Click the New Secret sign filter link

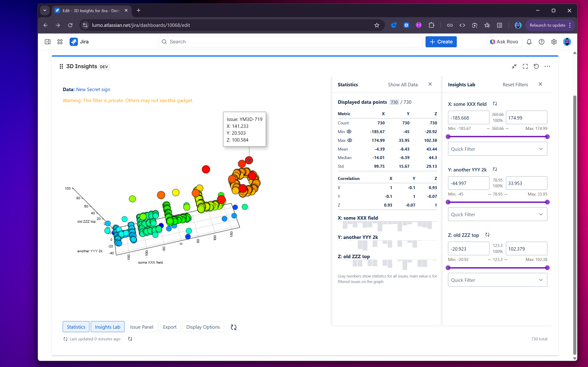pos(93,89)
